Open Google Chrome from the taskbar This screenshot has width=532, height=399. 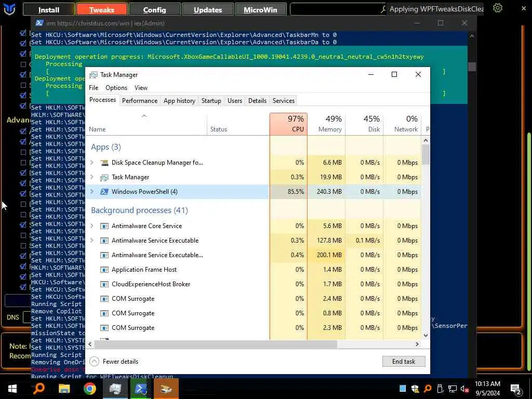[x=89, y=389]
